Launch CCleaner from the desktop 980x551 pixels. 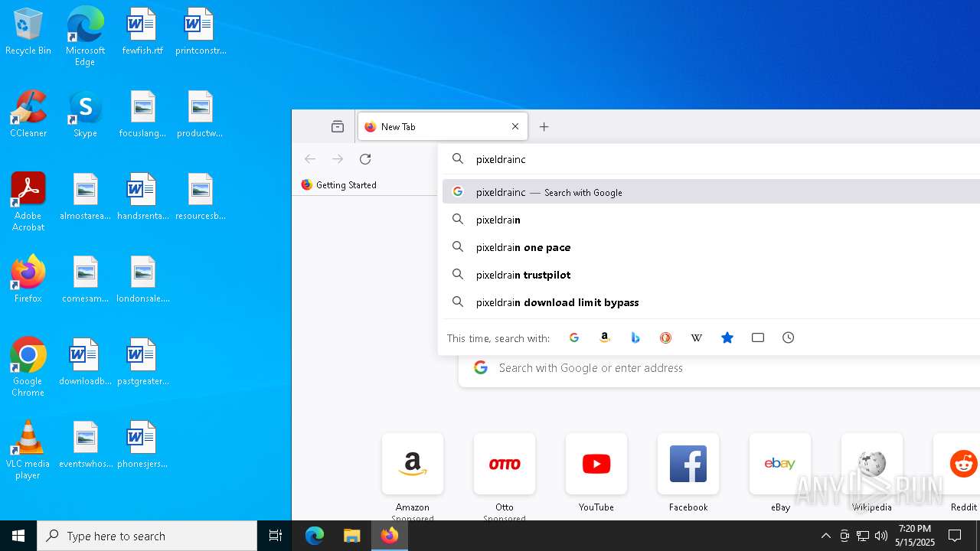(x=28, y=115)
